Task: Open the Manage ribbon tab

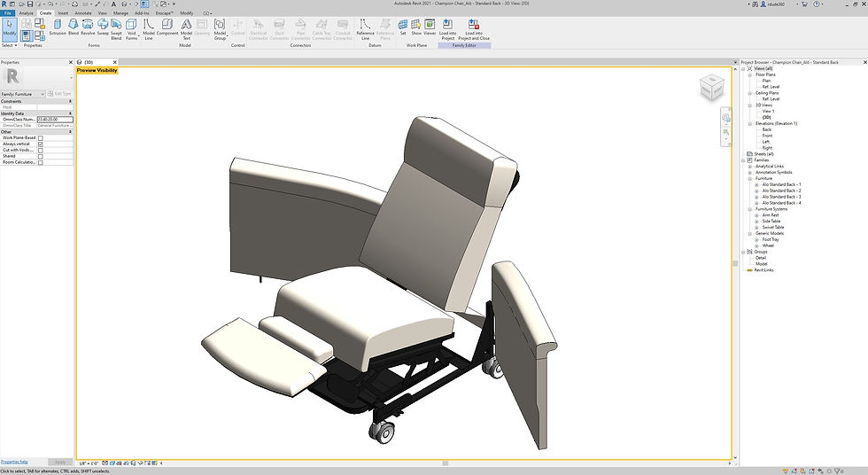Action: 120,12
